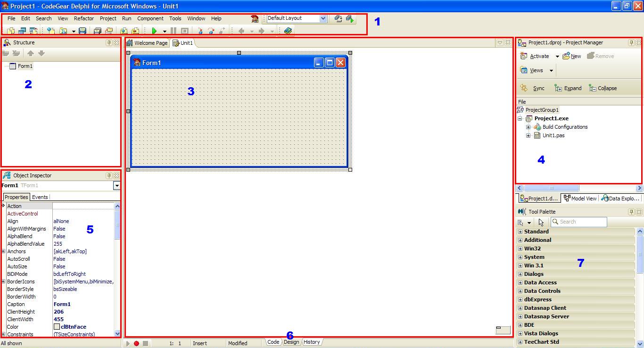This screenshot has width=644, height=348.
Task: Toggle the Structure panel pin button
Action: pyautogui.click(x=109, y=42)
